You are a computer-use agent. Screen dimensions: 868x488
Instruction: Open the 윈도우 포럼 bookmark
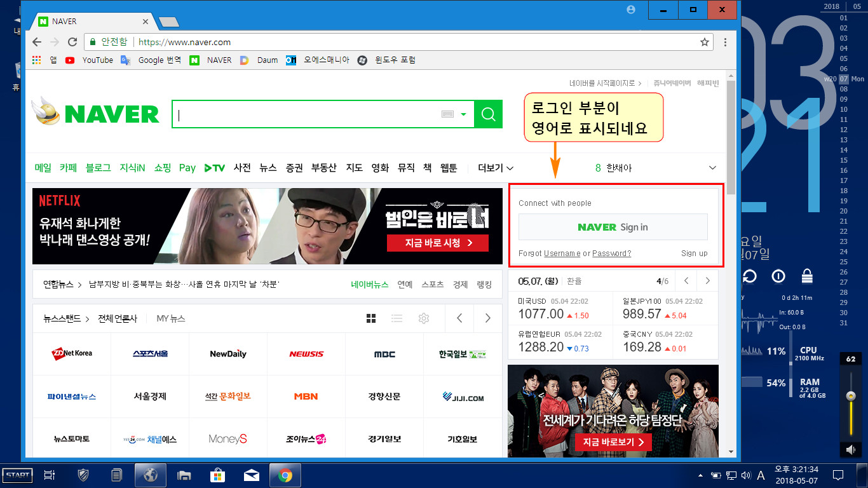pyautogui.click(x=387, y=60)
